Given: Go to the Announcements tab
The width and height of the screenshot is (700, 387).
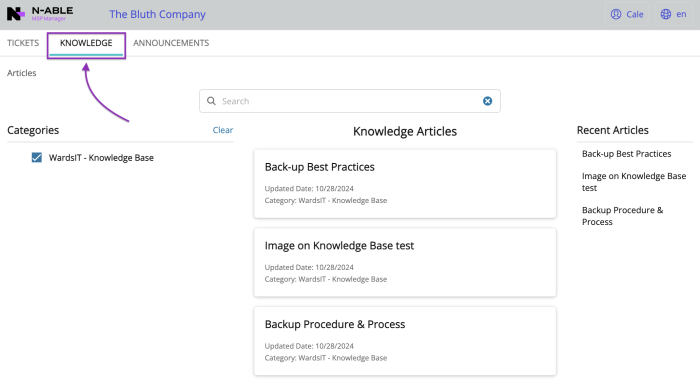Looking at the screenshot, I should pyautogui.click(x=171, y=43).
